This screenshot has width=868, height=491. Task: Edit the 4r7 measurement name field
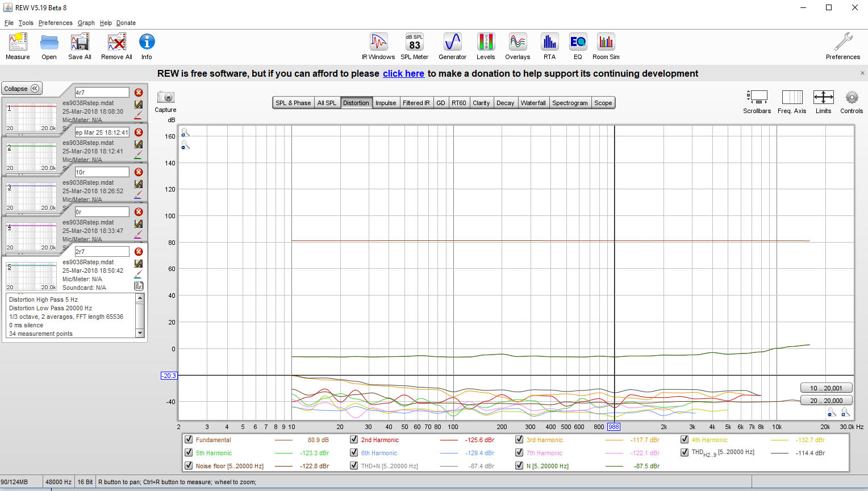pos(102,92)
